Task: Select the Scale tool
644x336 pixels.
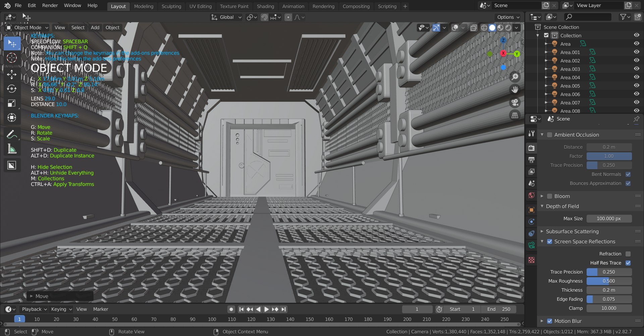Action: (x=12, y=103)
